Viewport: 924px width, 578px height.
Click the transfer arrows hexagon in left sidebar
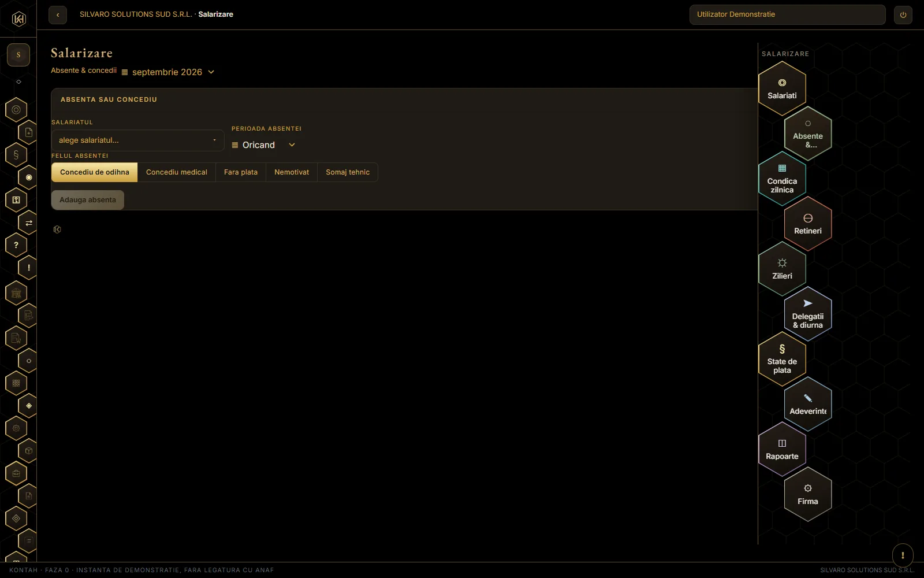28,223
